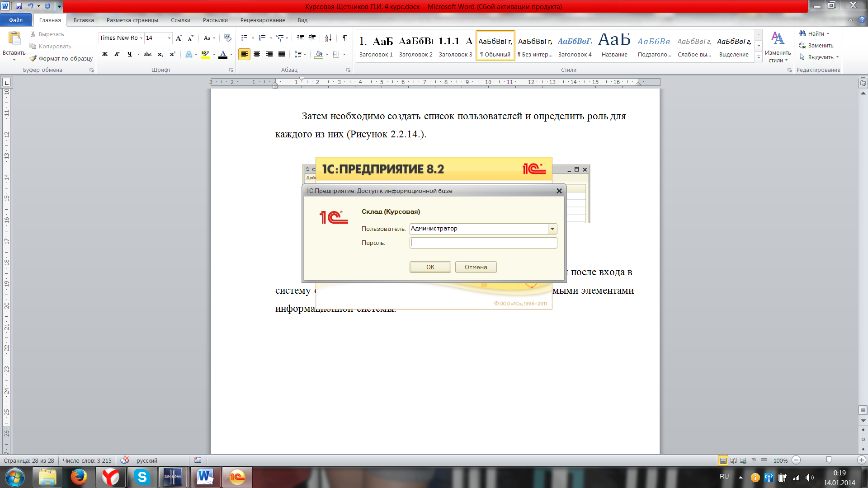This screenshot has height=488, width=868.
Task: Click the Find binoculars icon
Action: coord(802,33)
